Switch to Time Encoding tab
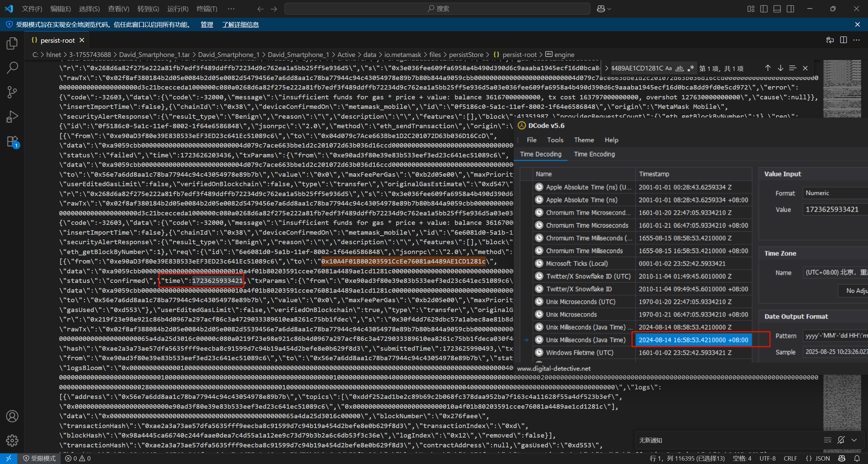The image size is (868, 464). pos(594,154)
